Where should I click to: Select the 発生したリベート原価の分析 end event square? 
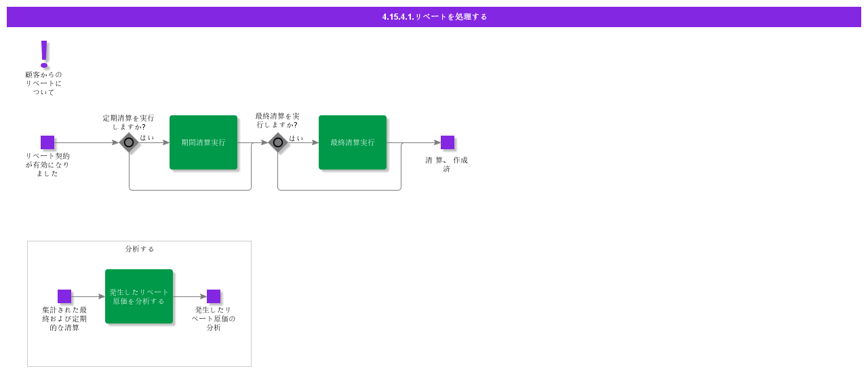point(214,296)
